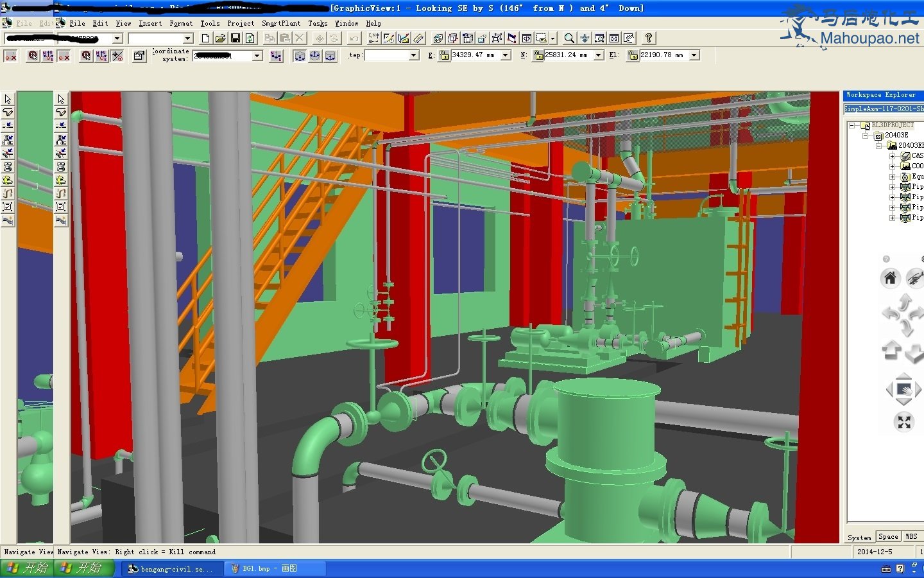Open the Help question mark icon
This screenshot has height=578, width=924.
649,39
